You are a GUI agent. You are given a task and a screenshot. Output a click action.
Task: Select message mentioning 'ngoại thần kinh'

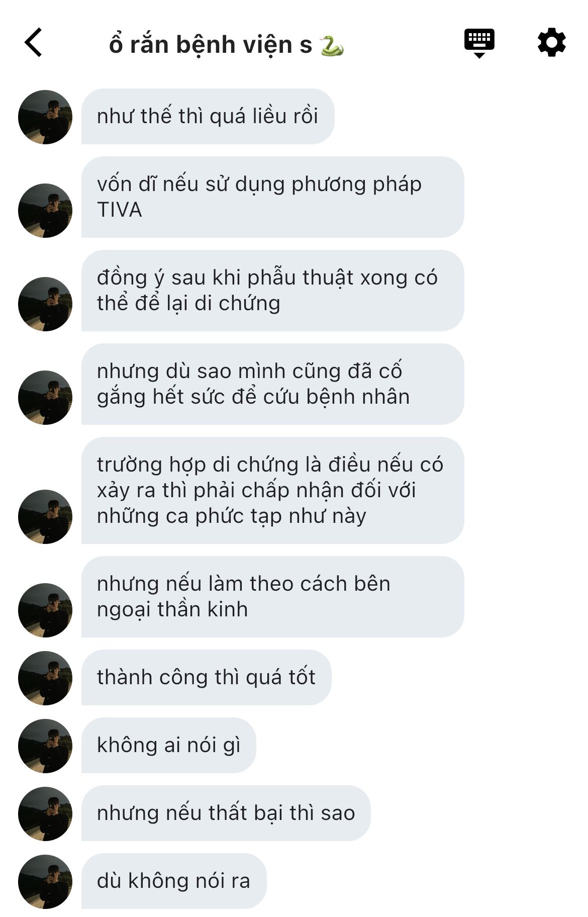click(x=272, y=597)
